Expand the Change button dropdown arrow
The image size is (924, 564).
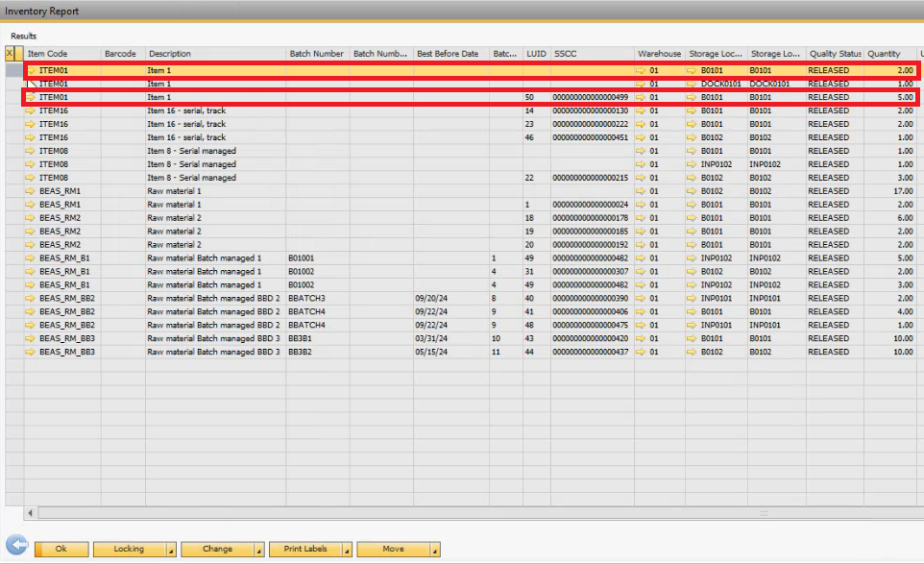pyautogui.click(x=258, y=550)
